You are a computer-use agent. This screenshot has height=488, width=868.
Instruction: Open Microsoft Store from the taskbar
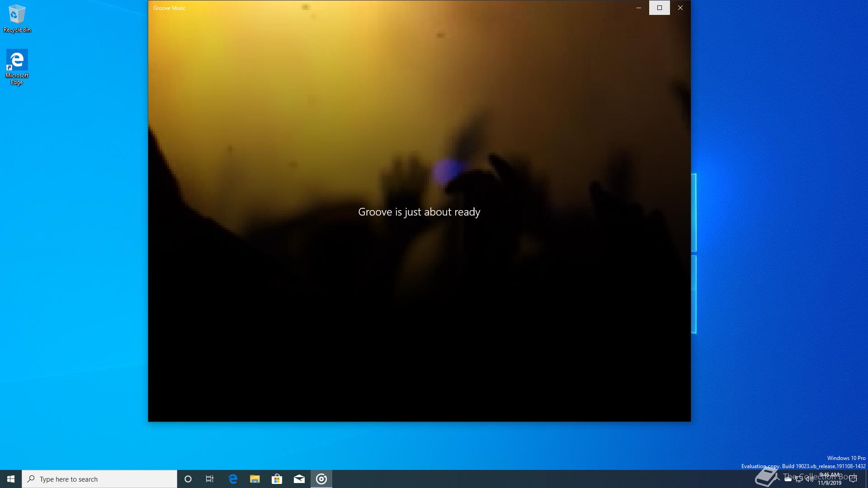tap(277, 479)
